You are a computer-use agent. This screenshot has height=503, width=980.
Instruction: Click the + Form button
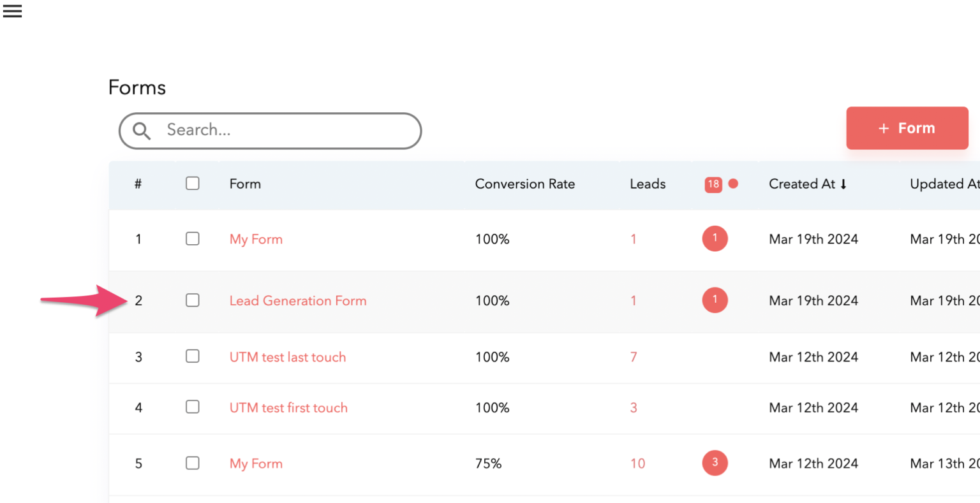pyautogui.click(x=907, y=128)
